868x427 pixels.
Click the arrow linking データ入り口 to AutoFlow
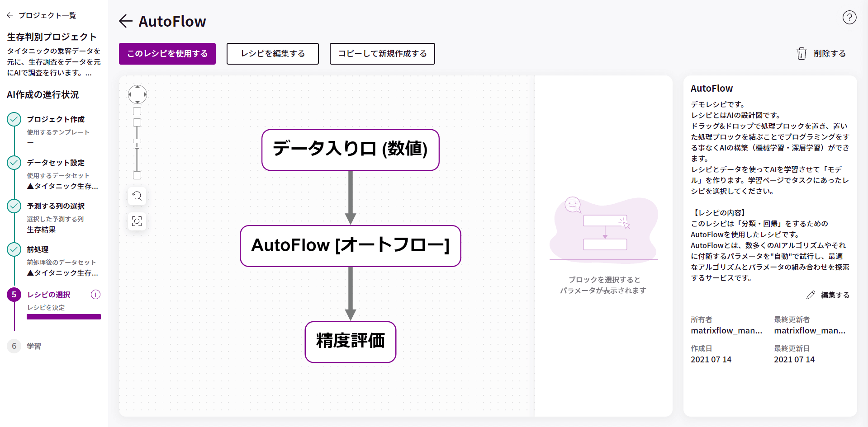351,197
